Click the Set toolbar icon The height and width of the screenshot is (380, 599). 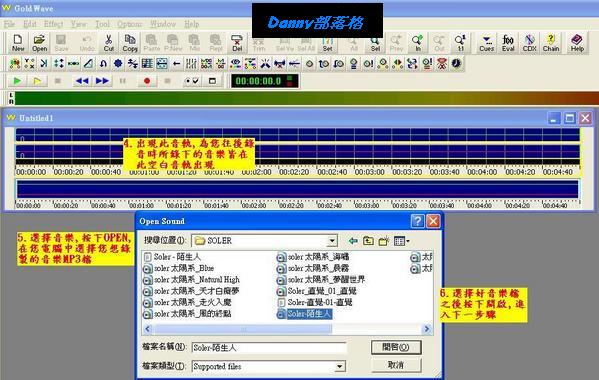pyautogui.click(x=327, y=43)
